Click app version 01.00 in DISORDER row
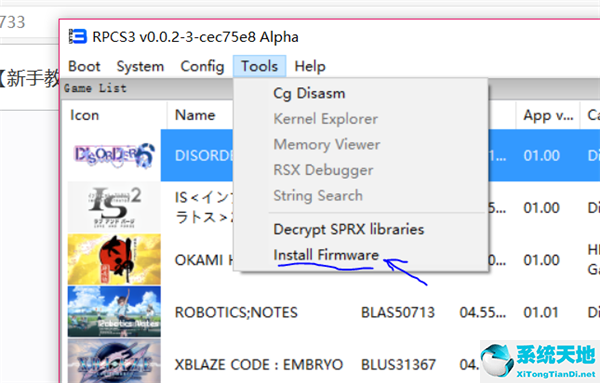 [x=541, y=156]
